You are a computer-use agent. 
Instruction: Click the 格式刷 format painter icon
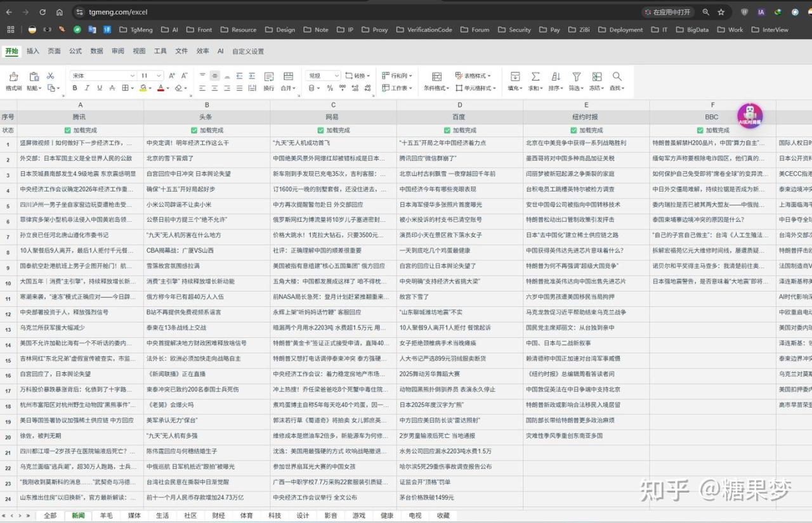pyautogui.click(x=13, y=77)
